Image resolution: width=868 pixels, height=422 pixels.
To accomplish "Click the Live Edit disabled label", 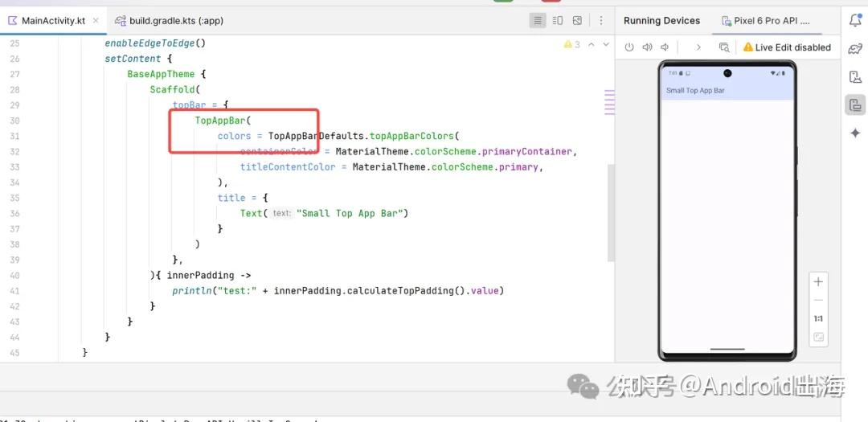I will [x=787, y=47].
